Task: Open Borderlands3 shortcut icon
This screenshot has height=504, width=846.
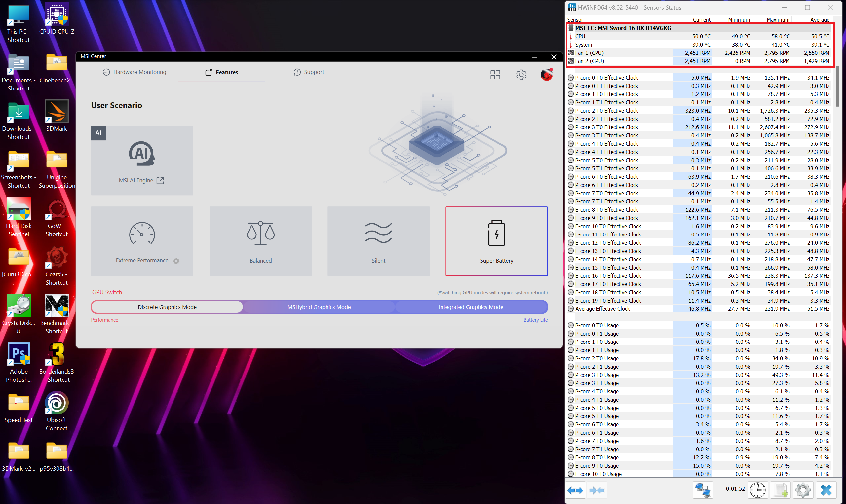Action: point(57,363)
